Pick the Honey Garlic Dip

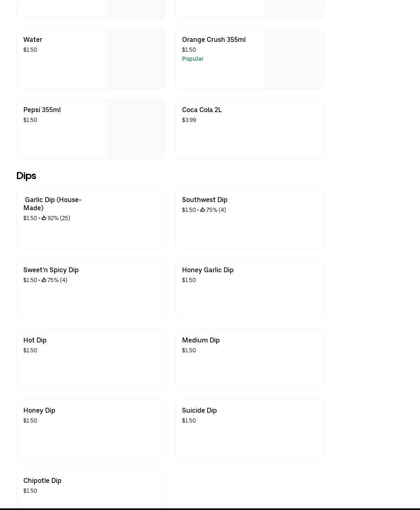249,289
